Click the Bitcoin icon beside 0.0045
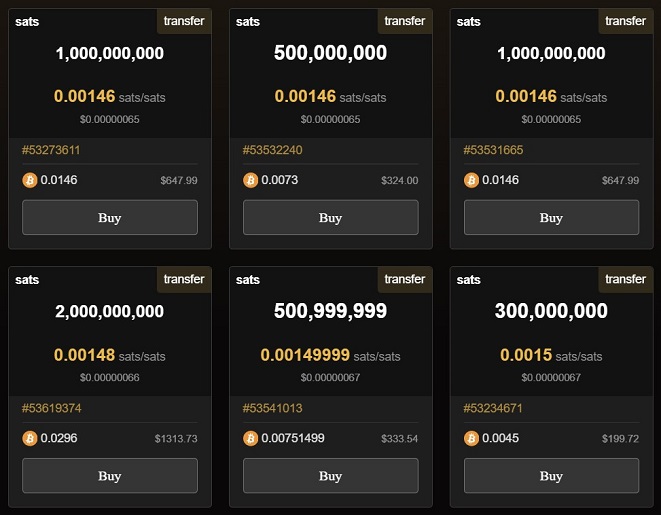Viewport: 661px width, 515px height. 471,438
